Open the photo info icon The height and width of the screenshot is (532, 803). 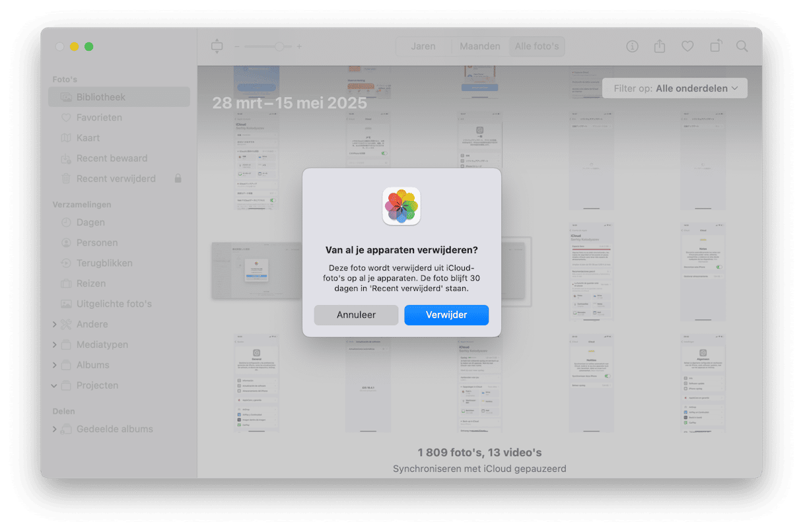click(633, 46)
